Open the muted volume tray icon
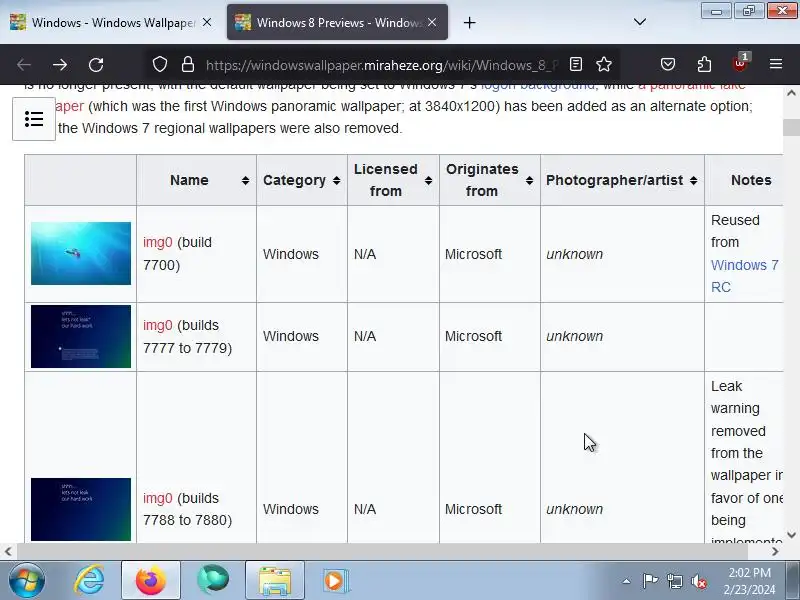 click(698, 581)
